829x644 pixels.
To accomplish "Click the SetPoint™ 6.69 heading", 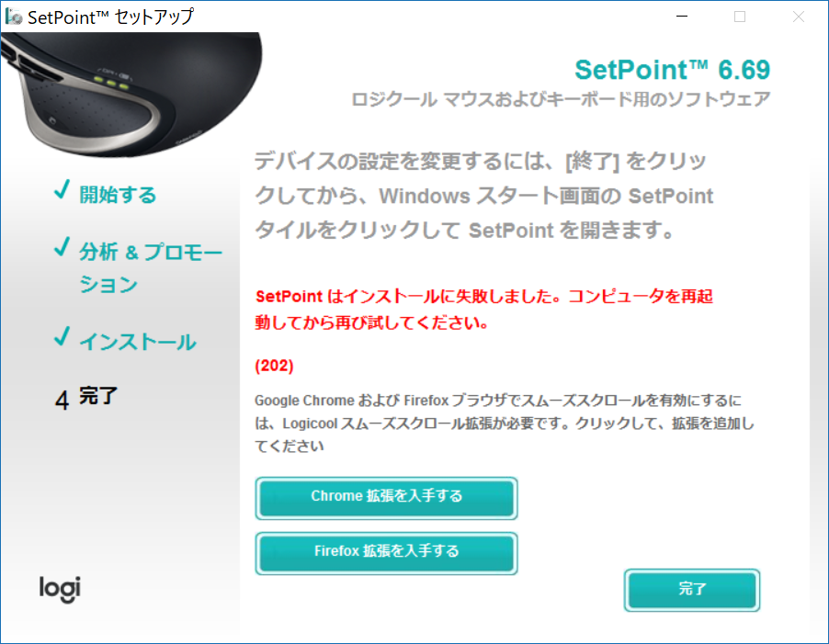I will 673,69.
